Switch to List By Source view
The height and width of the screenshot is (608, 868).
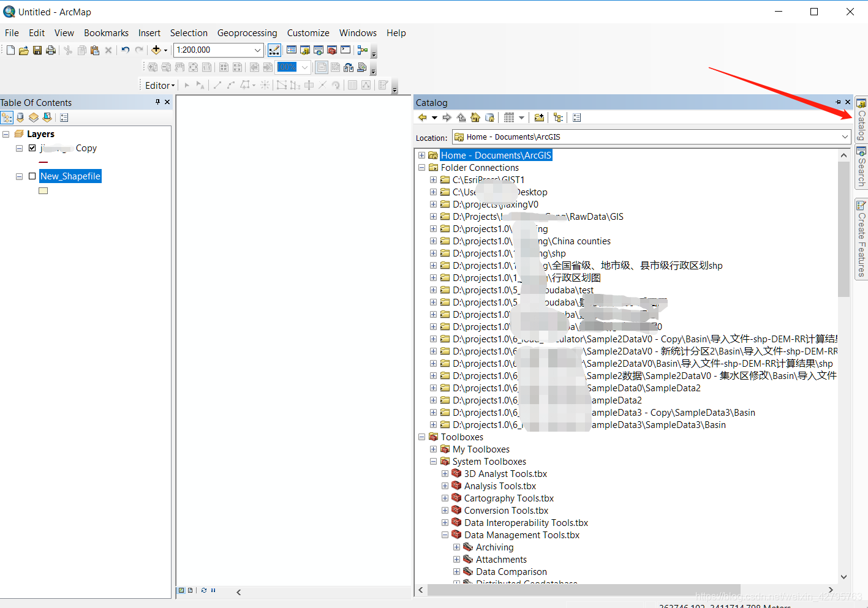[20, 118]
